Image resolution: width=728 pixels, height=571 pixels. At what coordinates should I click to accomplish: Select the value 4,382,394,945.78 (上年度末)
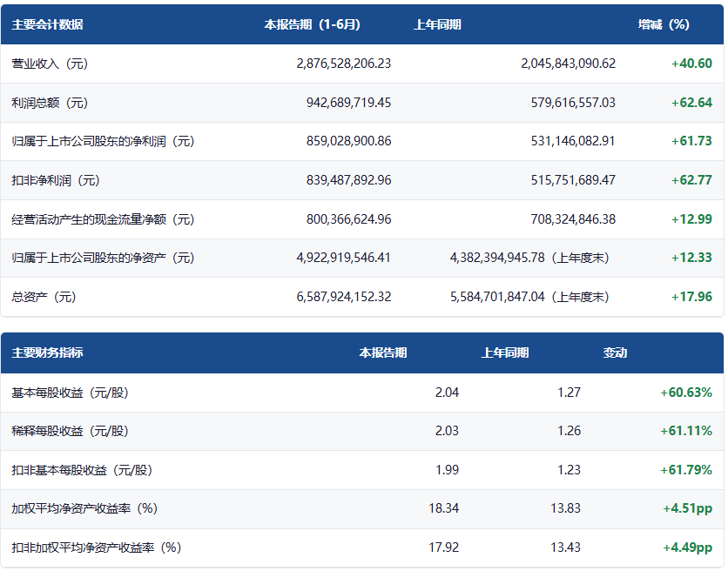point(529,258)
